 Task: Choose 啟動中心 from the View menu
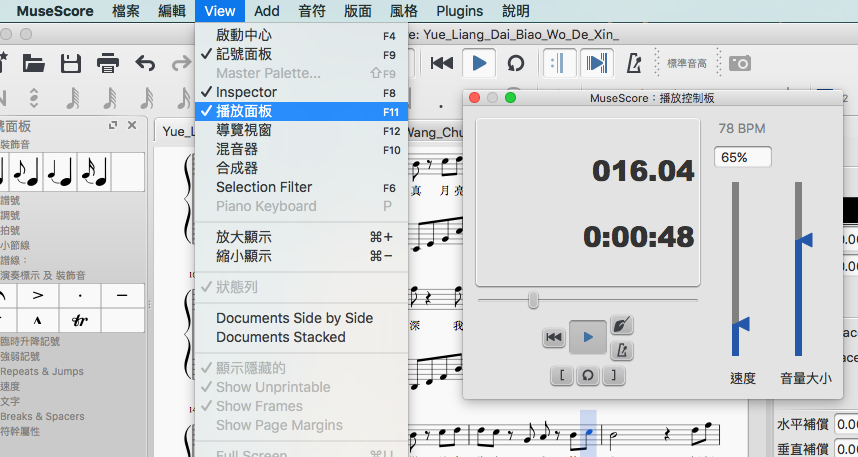302,36
